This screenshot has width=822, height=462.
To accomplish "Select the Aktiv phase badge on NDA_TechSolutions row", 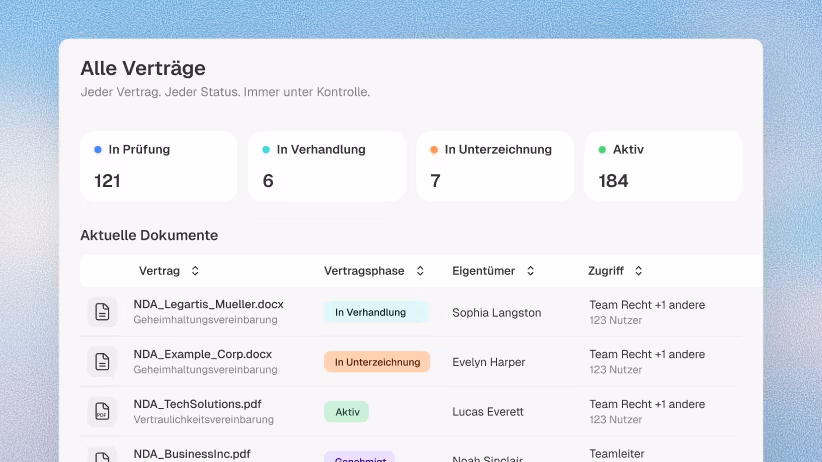I will pyautogui.click(x=347, y=412).
